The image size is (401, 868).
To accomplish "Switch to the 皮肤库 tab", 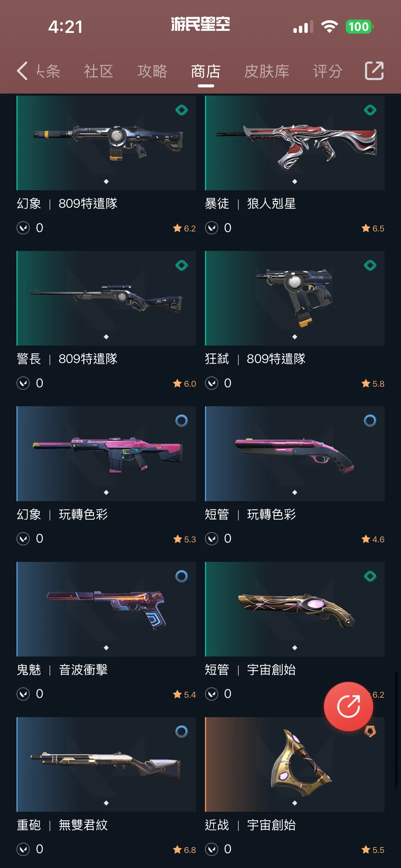I will pos(266,71).
